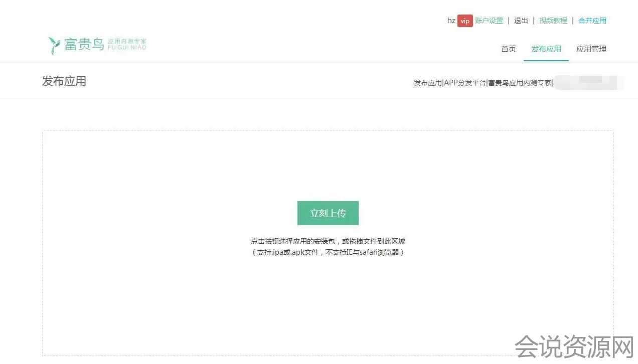This screenshot has width=638, height=364.
Task: Select the 发布应用 navigation tab
Action: pyautogui.click(x=546, y=49)
